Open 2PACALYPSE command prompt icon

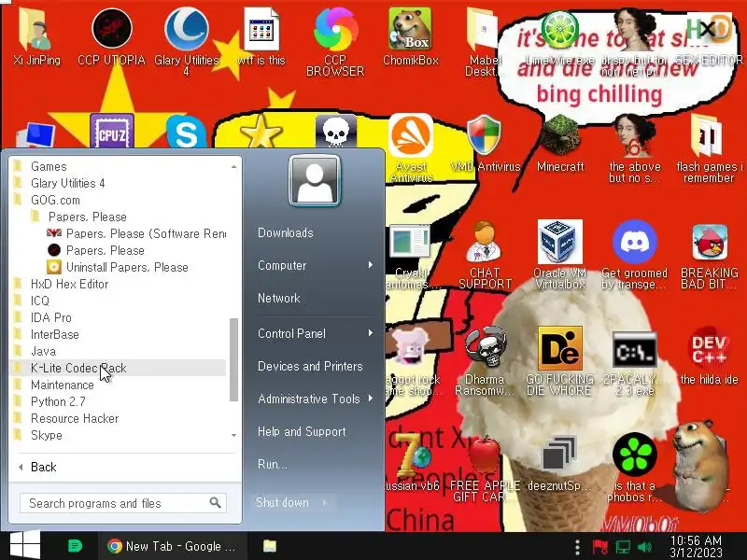[635, 363]
